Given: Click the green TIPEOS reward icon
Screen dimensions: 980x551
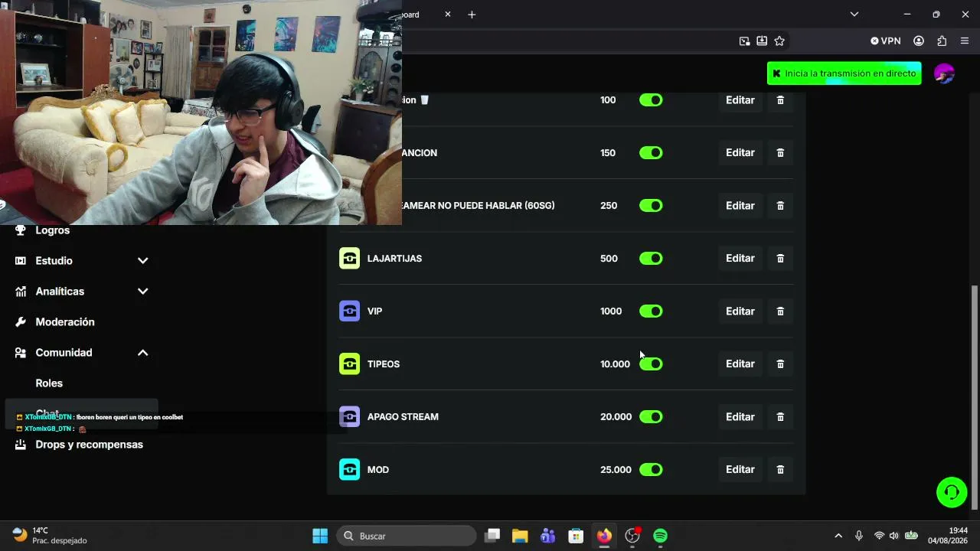Looking at the screenshot, I should click(x=349, y=364).
